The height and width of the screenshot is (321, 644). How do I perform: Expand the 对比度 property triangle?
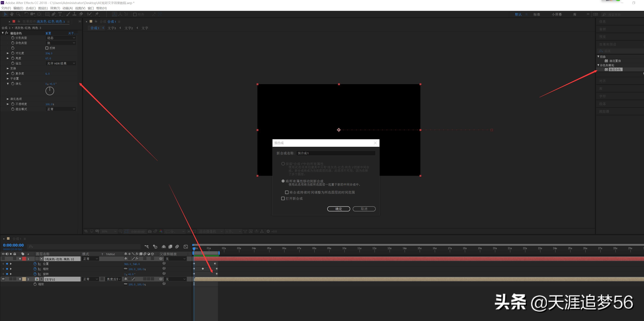pos(8,53)
